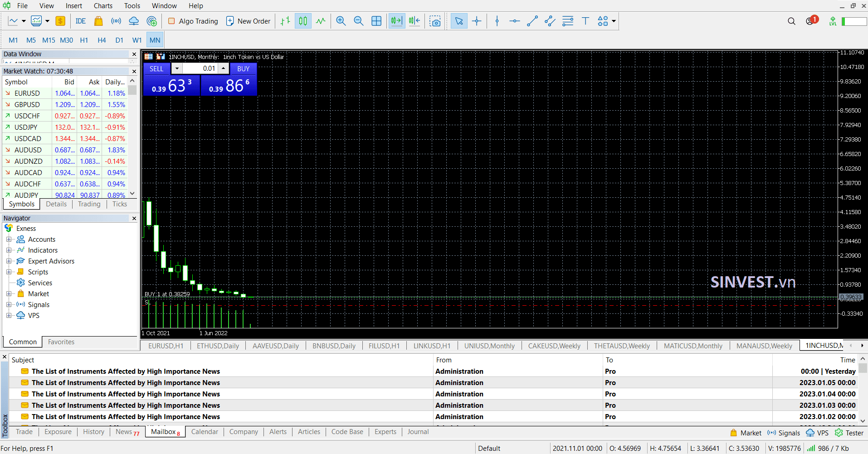The image size is (868, 454).
Task: Toggle bar chart display mode
Action: (285, 21)
